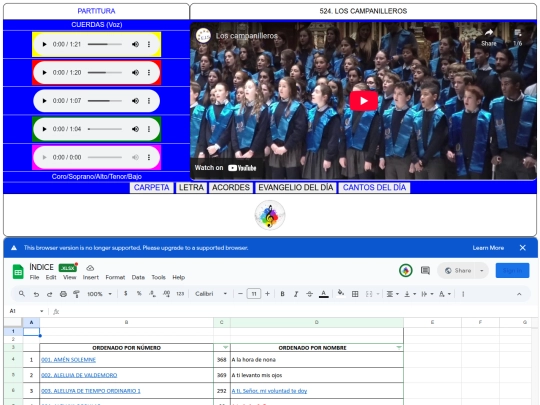Screen dimensions: 540x405
Task: Expand the Share dropdown arrow
Action: pos(481,270)
